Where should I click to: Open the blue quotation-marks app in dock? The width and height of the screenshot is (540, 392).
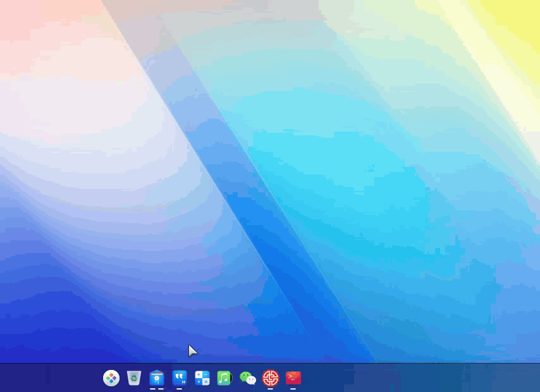[x=180, y=378]
